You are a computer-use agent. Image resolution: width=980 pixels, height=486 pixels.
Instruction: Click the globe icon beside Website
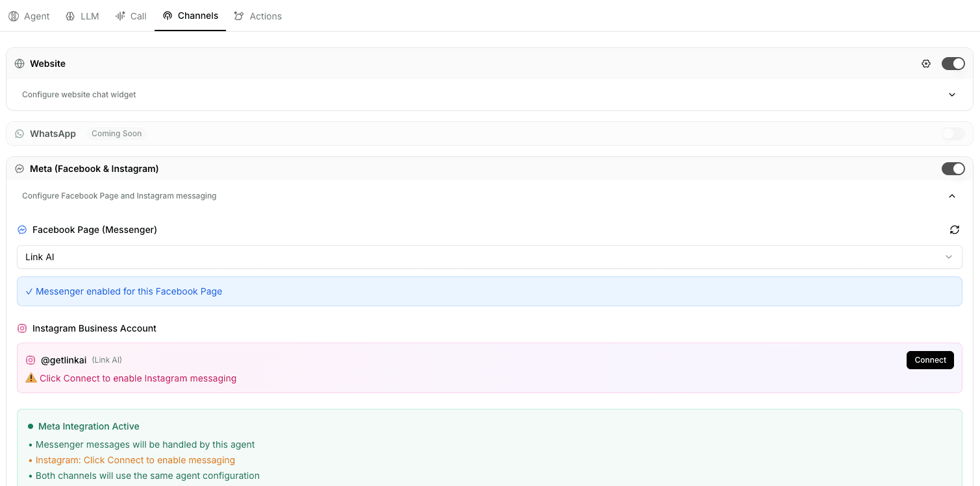(19, 64)
